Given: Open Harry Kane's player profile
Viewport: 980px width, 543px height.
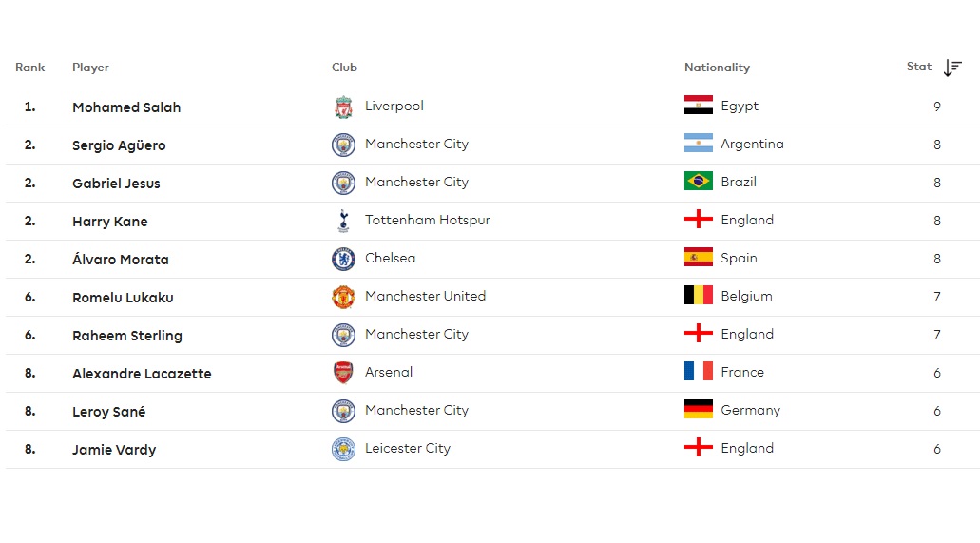Looking at the screenshot, I should pyautogui.click(x=110, y=222).
